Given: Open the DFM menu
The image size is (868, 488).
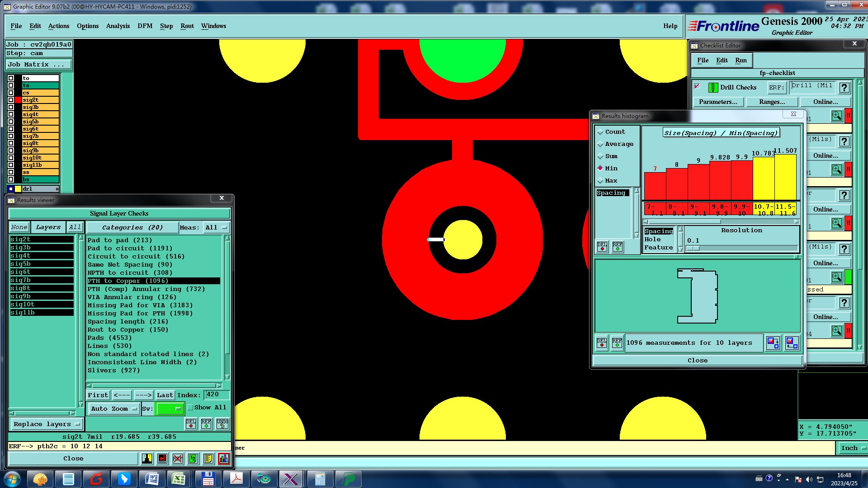Looking at the screenshot, I should 145,26.
